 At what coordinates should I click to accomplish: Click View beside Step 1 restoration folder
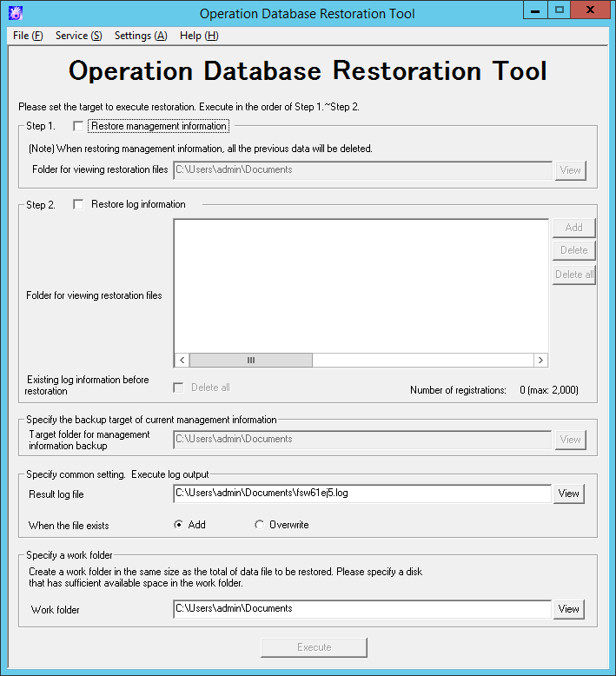pyautogui.click(x=570, y=170)
